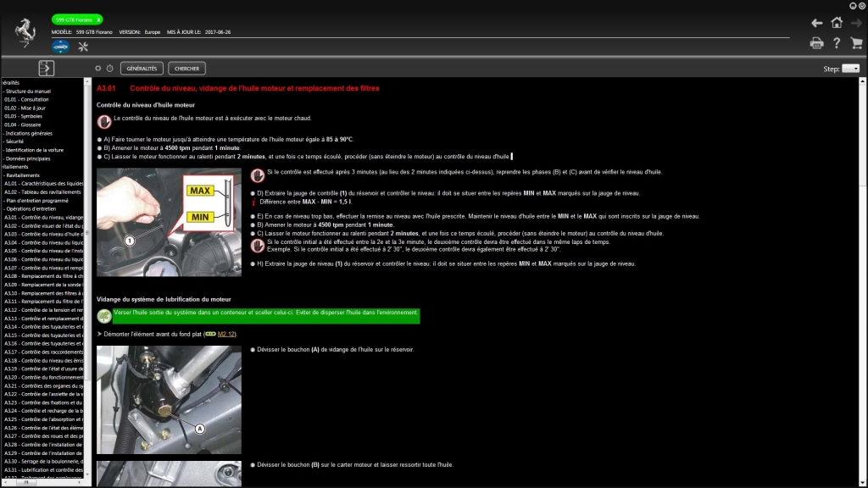Toggle the sidebar panel collapse icon
The image size is (868, 488).
point(45,68)
